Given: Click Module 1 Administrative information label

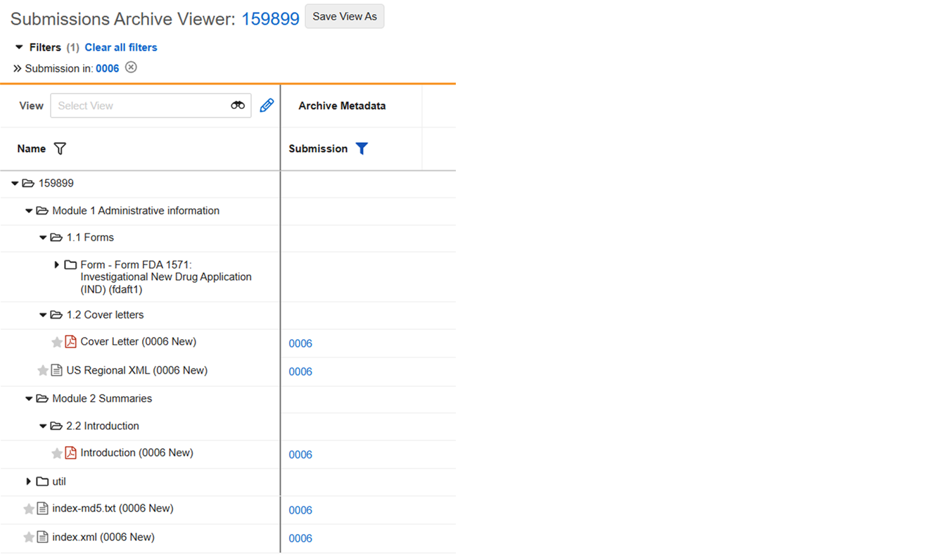Looking at the screenshot, I should [136, 210].
